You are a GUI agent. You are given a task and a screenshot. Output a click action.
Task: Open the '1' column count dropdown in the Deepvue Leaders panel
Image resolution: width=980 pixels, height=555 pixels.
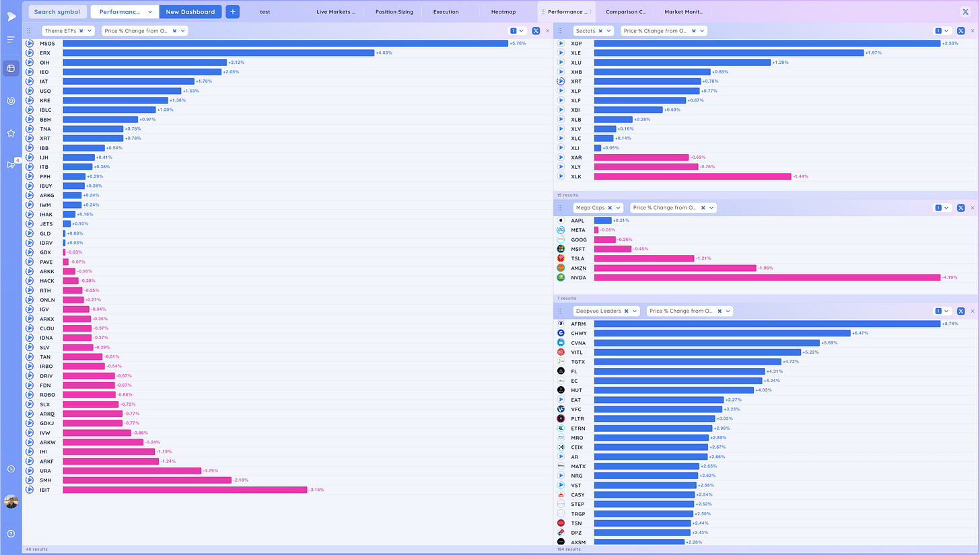[x=942, y=311]
